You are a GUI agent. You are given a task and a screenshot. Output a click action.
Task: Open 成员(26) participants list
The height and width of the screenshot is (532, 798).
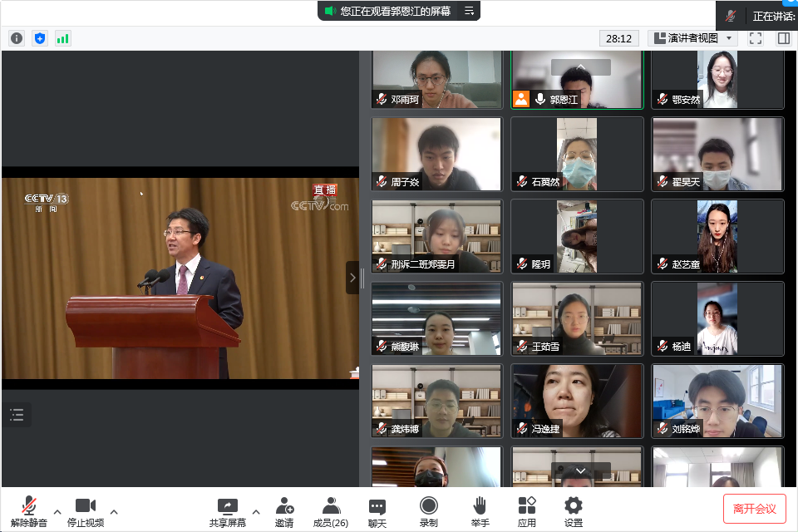(x=330, y=511)
